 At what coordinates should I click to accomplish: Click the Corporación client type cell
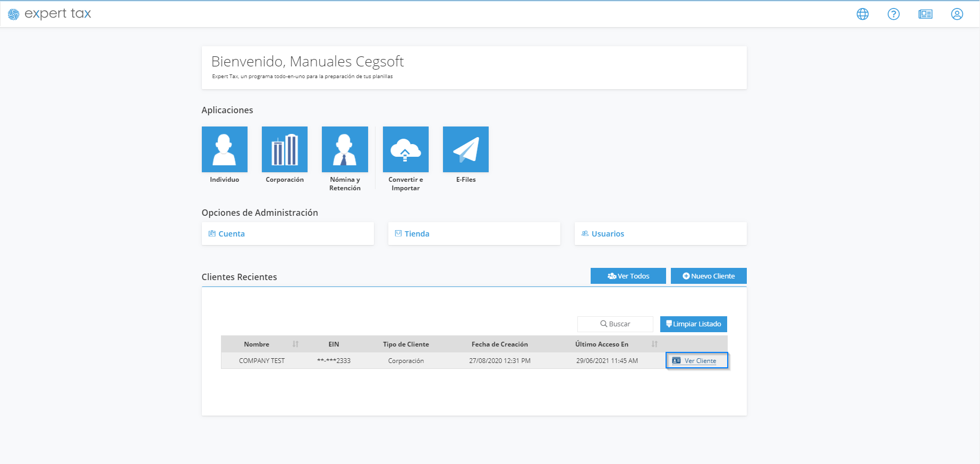point(406,361)
